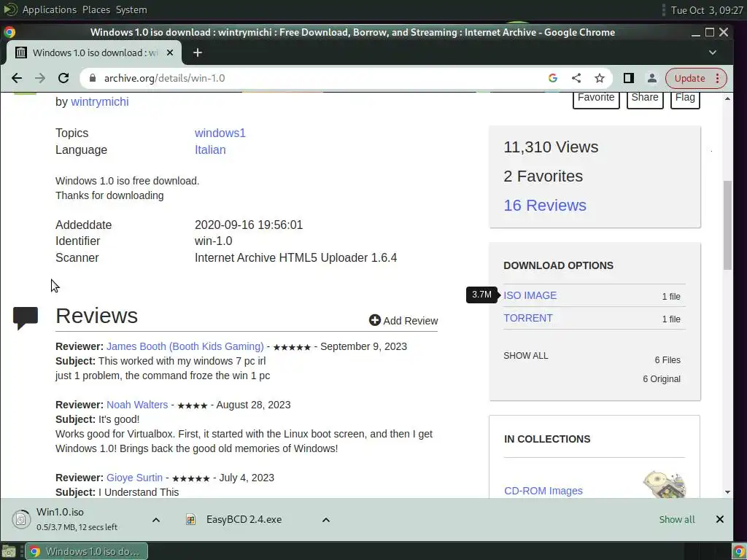
Task: Click the page vertical scrollbar thumb
Action: click(x=727, y=225)
